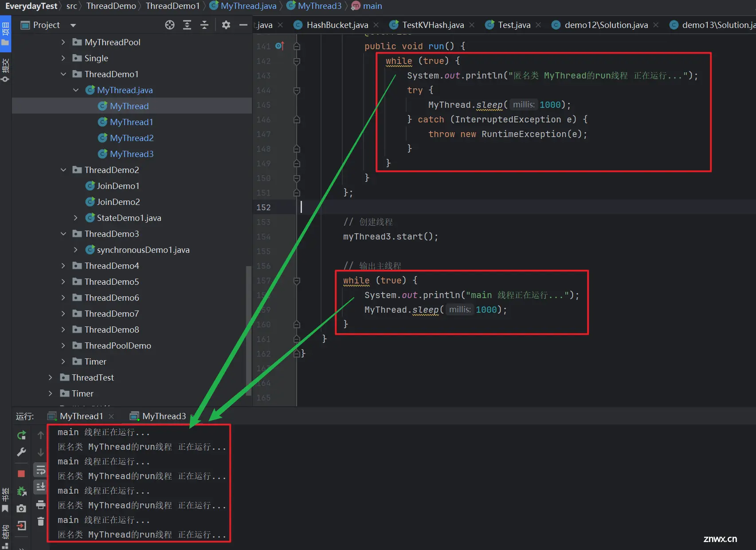Image resolution: width=756 pixels, height=550 pixels.
Task: Collapse the ThreadDemo2 folder
Action: point(63,170)
